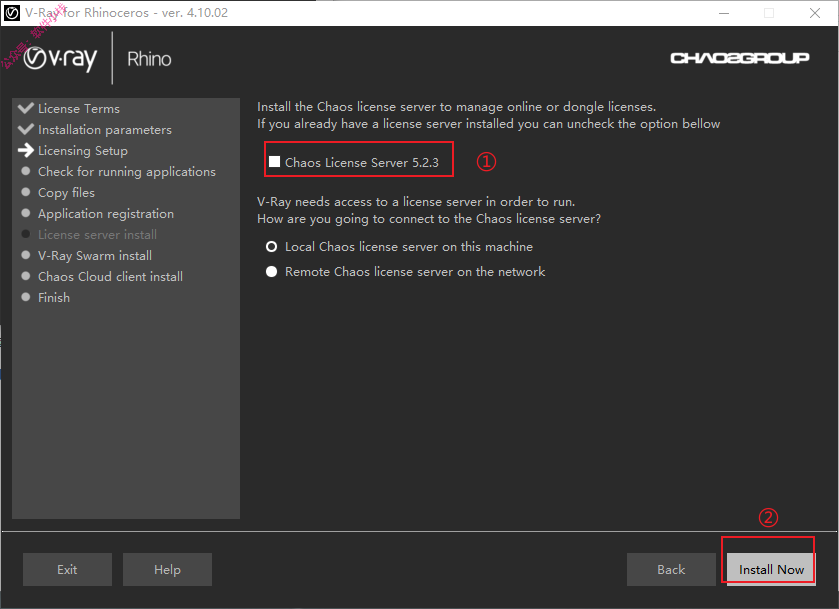The image size is (839, 609).
Task: Click the Install Now button
Action: pyautogui.click(x=771, y=569)
